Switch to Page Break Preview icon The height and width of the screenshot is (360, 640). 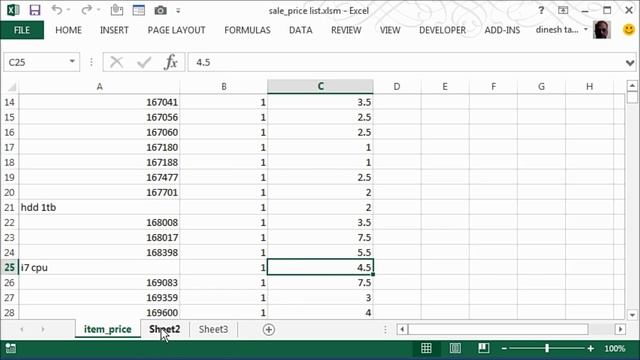pos(484,348)
